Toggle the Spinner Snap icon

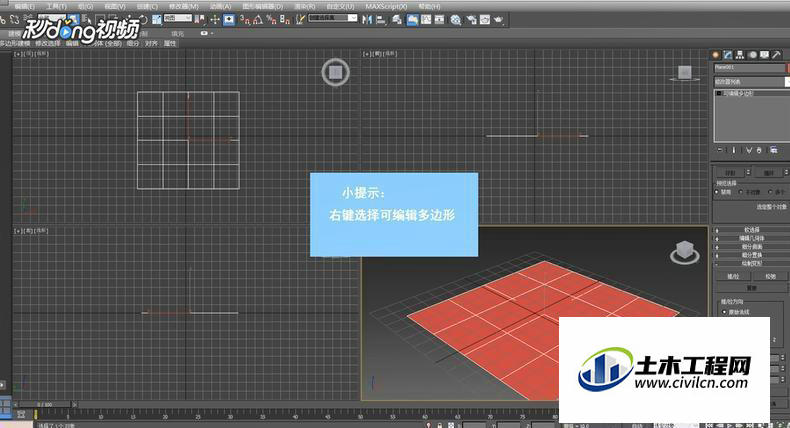285,20
